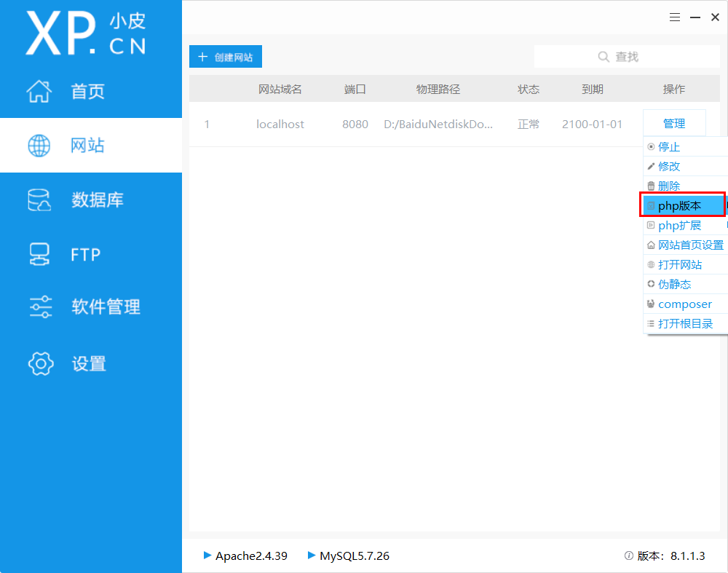Screen dimensions: 728x573
Task: Close the window
Action: click(x=715, y=17)
